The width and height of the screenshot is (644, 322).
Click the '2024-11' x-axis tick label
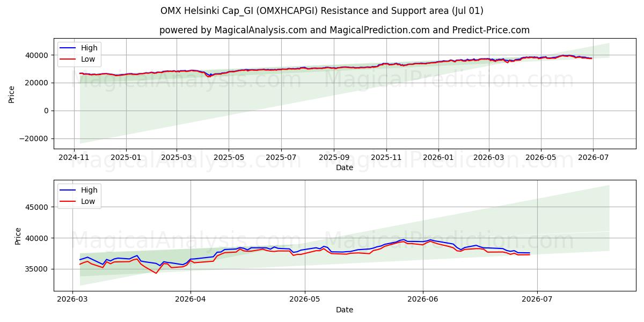click(x=74, y=158)
